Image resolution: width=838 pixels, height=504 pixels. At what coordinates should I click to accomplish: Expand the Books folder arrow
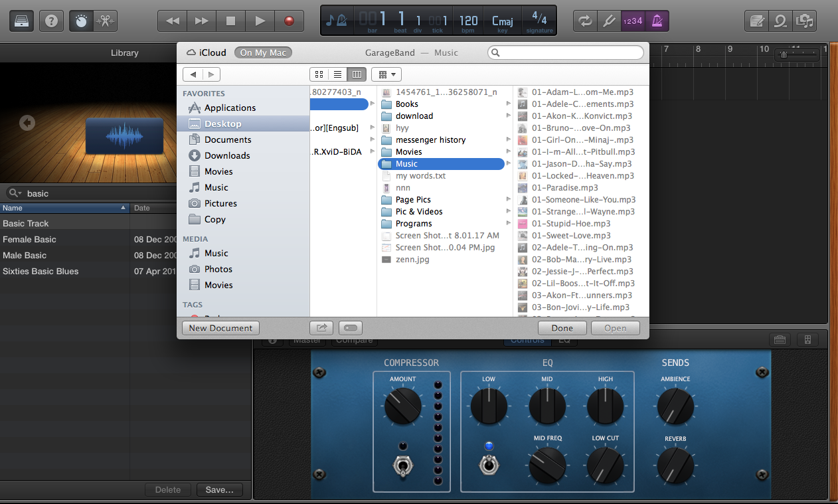pos(508,104)
